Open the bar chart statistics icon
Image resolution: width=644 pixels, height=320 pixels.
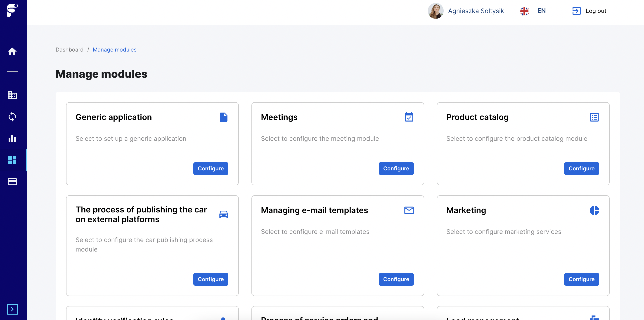click(x=12, y=138)
